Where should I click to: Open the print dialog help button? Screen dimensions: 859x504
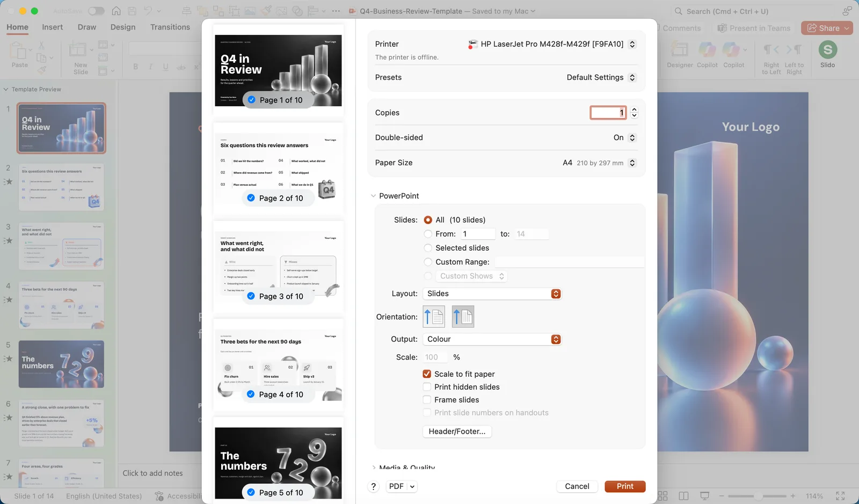[374, 486]
